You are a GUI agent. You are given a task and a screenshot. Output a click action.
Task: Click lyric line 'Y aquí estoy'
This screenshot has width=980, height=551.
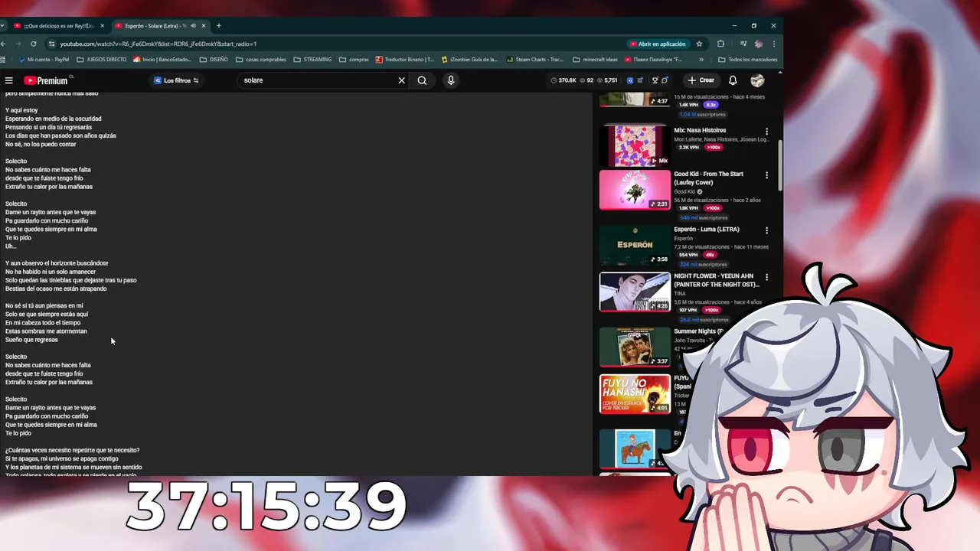21,110
